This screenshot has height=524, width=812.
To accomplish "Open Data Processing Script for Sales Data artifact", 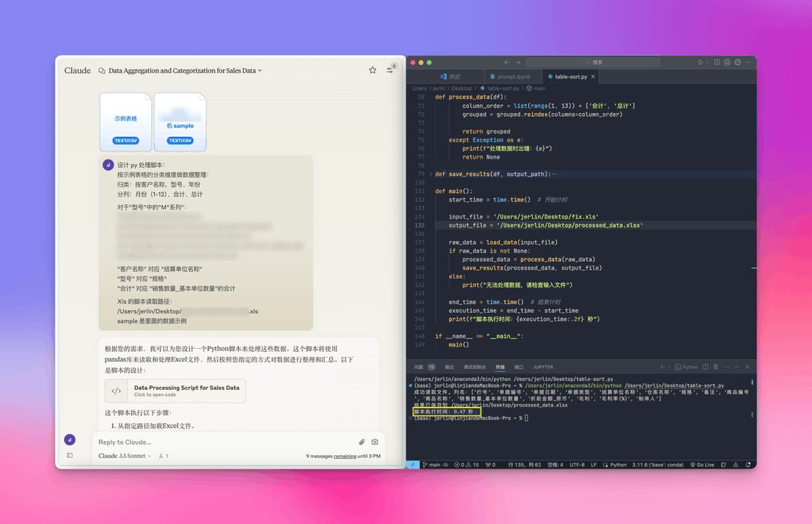I will pos(175,391).
